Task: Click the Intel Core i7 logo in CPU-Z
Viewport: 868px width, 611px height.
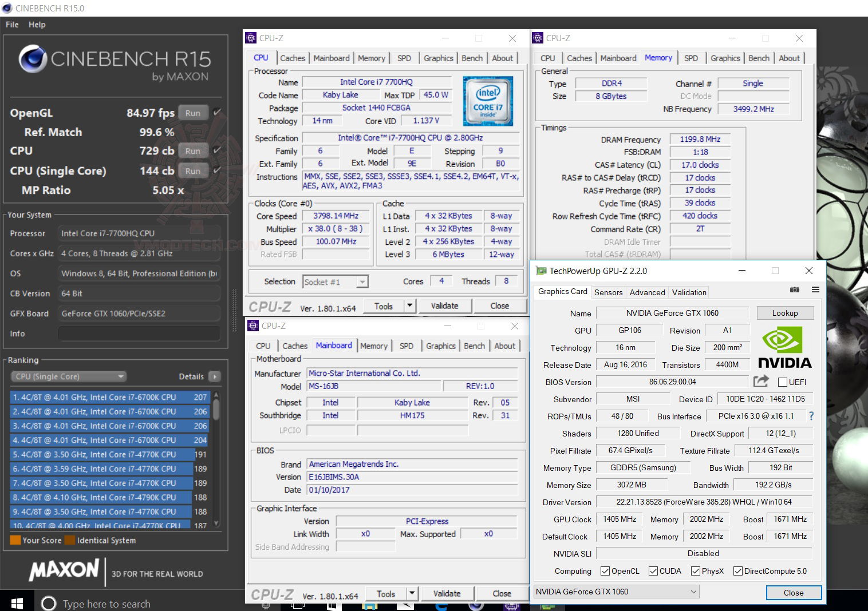Action: click(488, 101)
